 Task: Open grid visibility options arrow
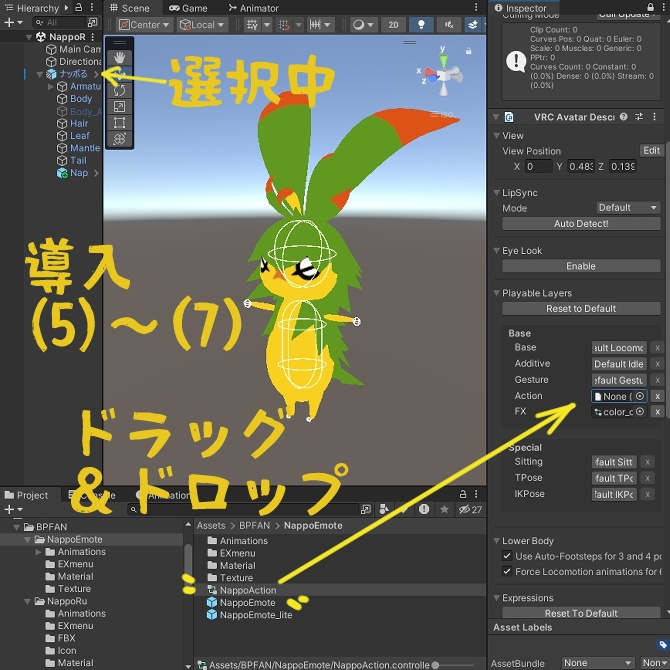267,25
